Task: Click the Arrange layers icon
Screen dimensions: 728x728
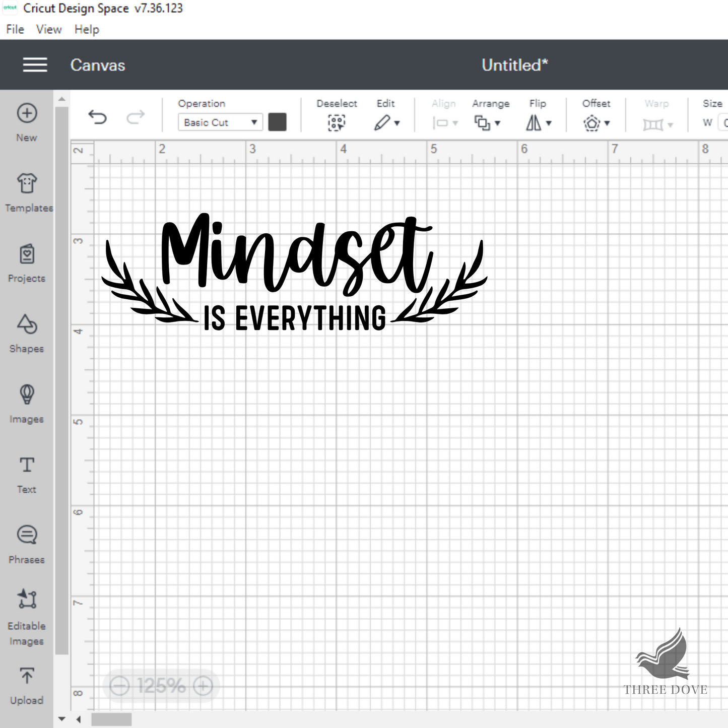Action: click(482, 123)
